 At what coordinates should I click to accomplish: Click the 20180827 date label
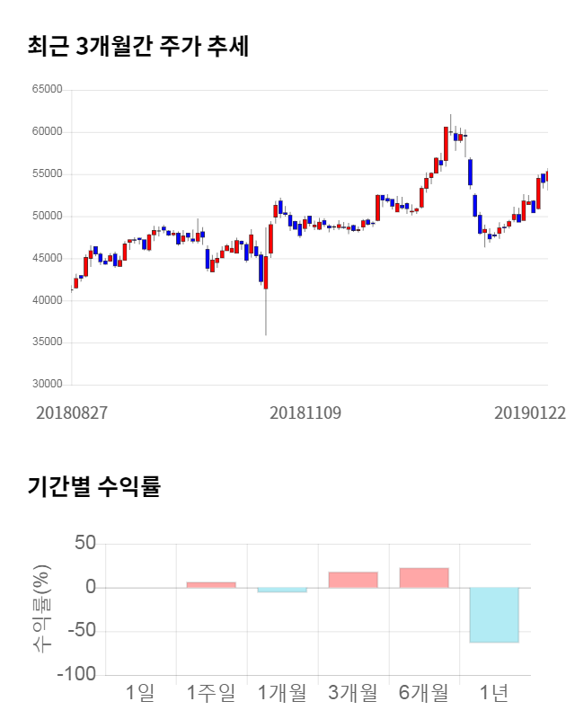[72, 413]
